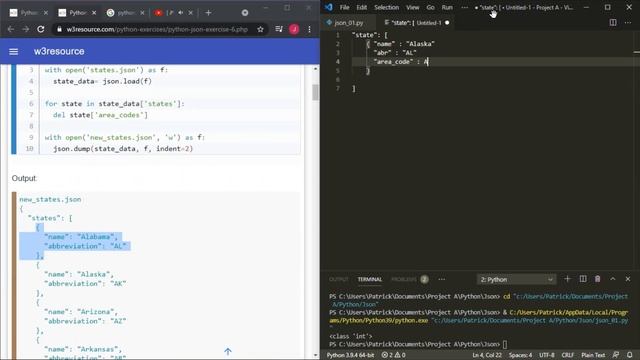Kill the terminal with trash icon
The height and width of the screenshot is (360, 640).
pos(598,279)
